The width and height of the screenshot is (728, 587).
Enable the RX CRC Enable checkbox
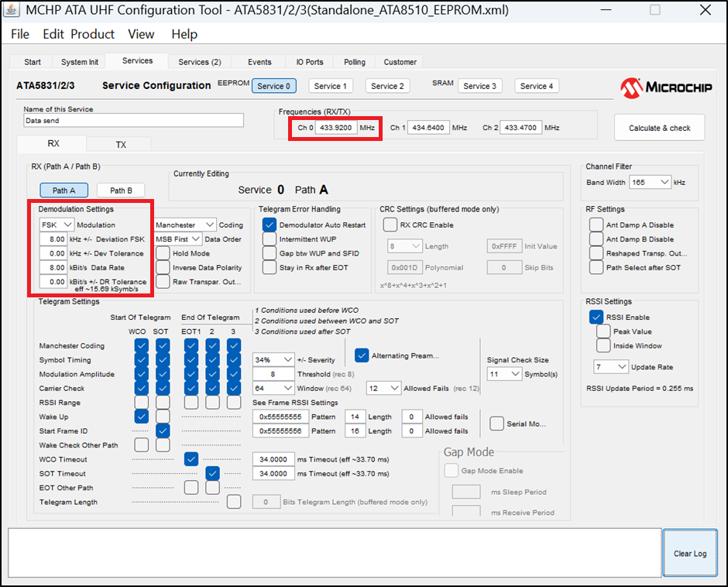(x=390, y=225)
